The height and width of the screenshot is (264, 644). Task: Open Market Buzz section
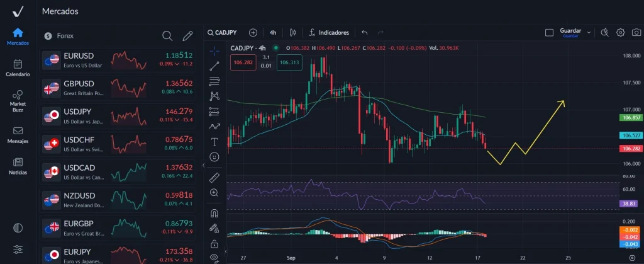(x=18, y=101)
